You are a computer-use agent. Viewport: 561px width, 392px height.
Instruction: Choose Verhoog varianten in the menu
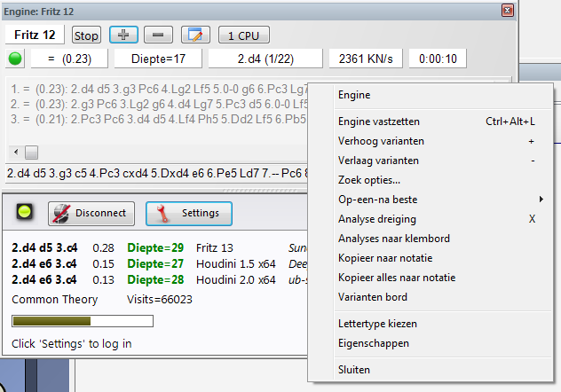[381, 141]
